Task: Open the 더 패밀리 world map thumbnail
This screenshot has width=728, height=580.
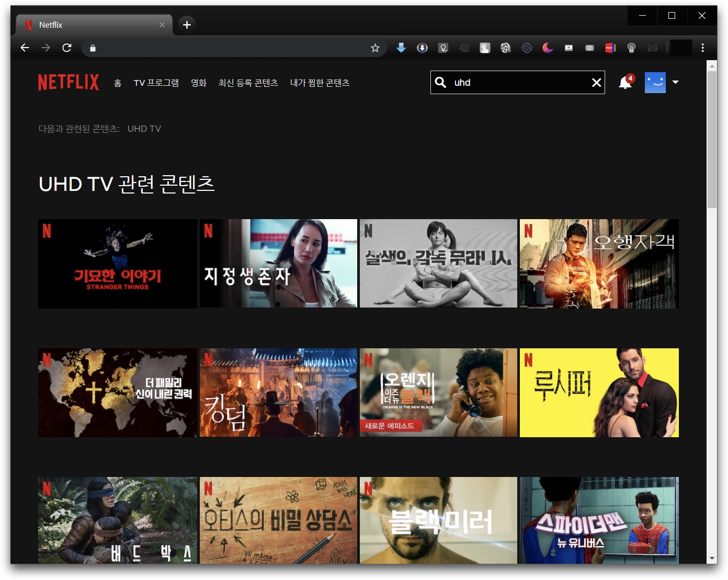Action: click(118, 393)
